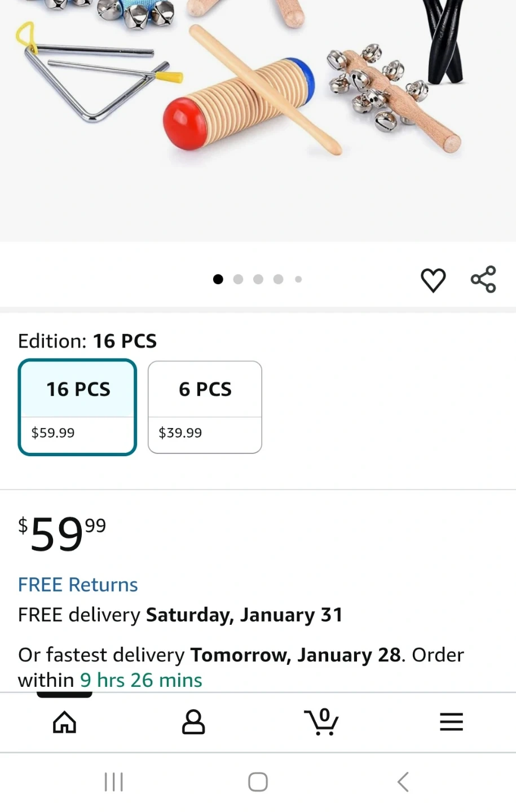Open the shopping cart
This screenshot has height=812, width=516.
[321, 722]
